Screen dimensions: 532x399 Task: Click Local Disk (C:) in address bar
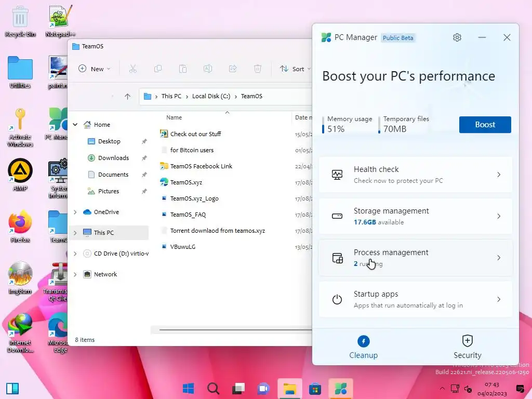pos(211,96)
